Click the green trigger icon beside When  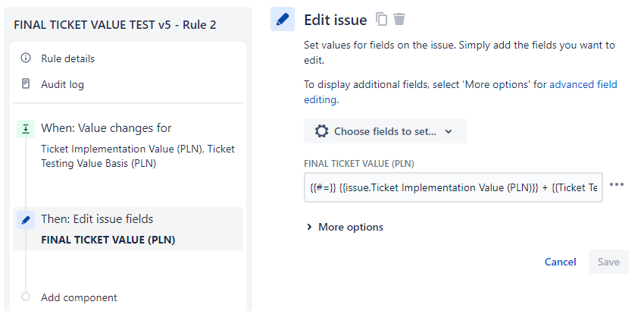(26, 129)
